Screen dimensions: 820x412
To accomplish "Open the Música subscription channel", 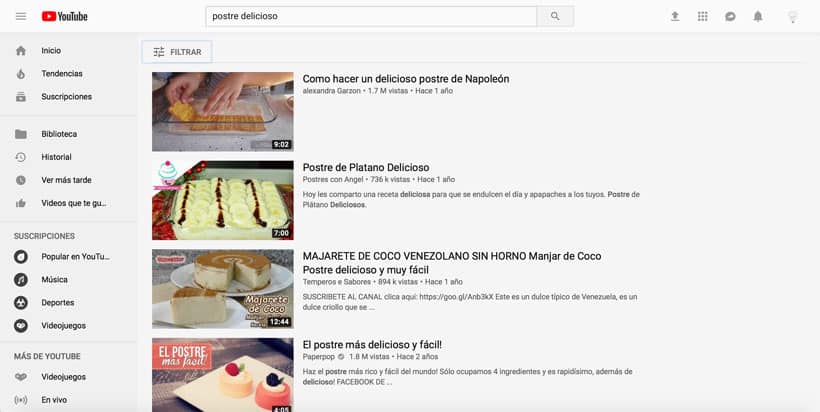I will point(54,280).
